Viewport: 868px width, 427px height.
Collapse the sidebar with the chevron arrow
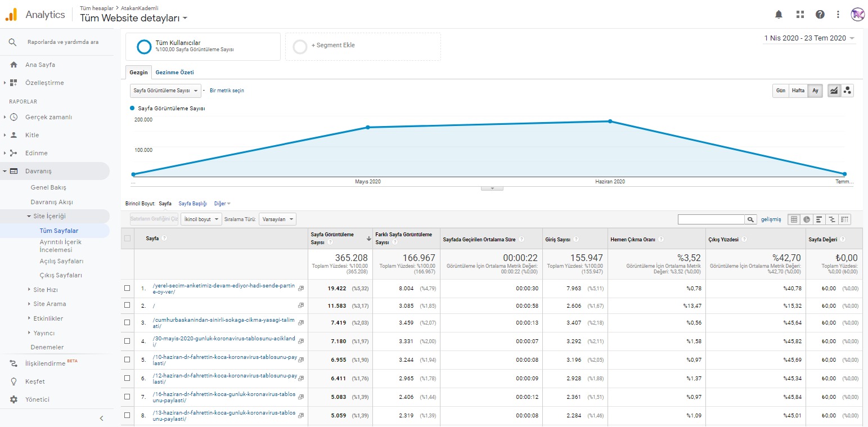click(101, 418)
